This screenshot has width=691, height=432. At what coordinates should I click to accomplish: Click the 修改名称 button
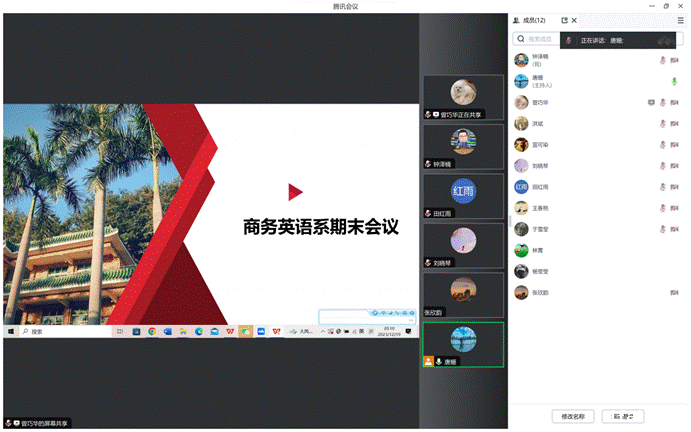pos(574,416)
